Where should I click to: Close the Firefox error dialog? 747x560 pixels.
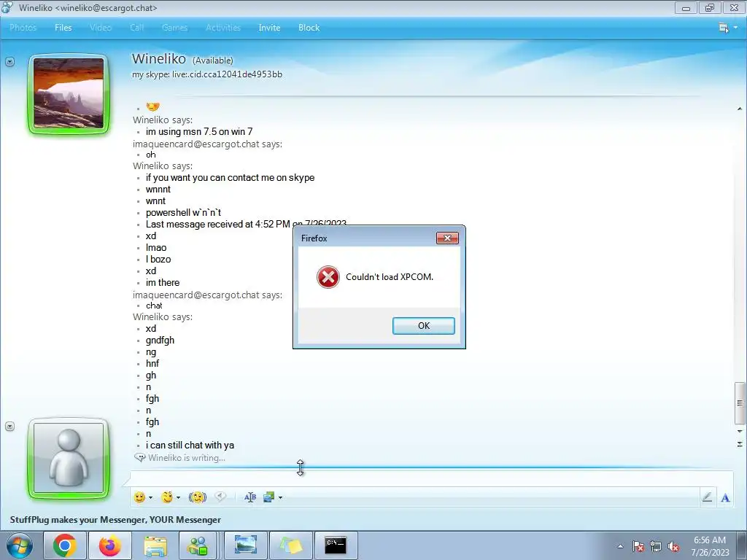click(447, 238)
